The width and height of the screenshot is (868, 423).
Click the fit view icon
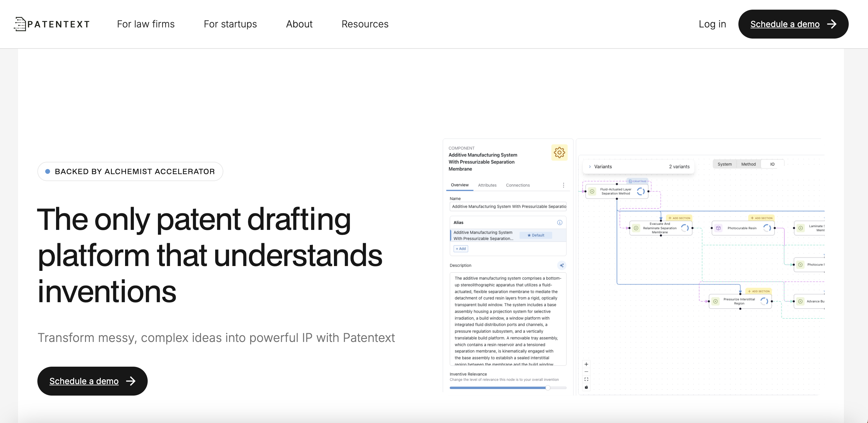pyautogui.click(x=586, y=379)
